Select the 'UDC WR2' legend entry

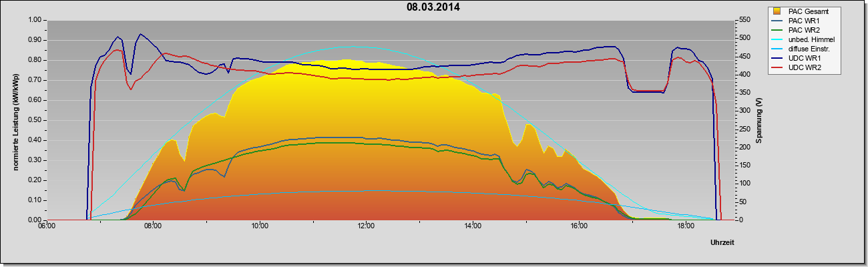(x=803, y=68)
